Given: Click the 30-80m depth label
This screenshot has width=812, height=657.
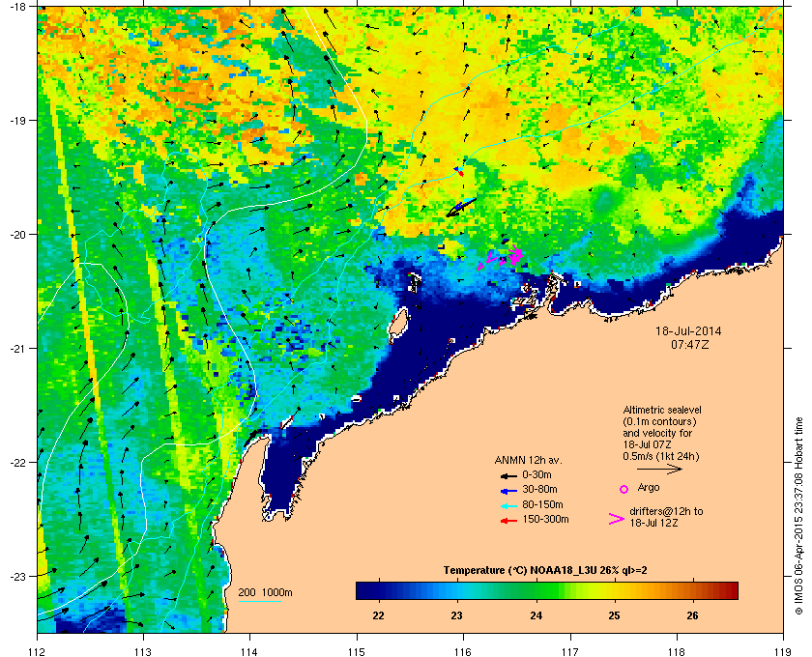Looking at the screenshot, I should point(539,489).
